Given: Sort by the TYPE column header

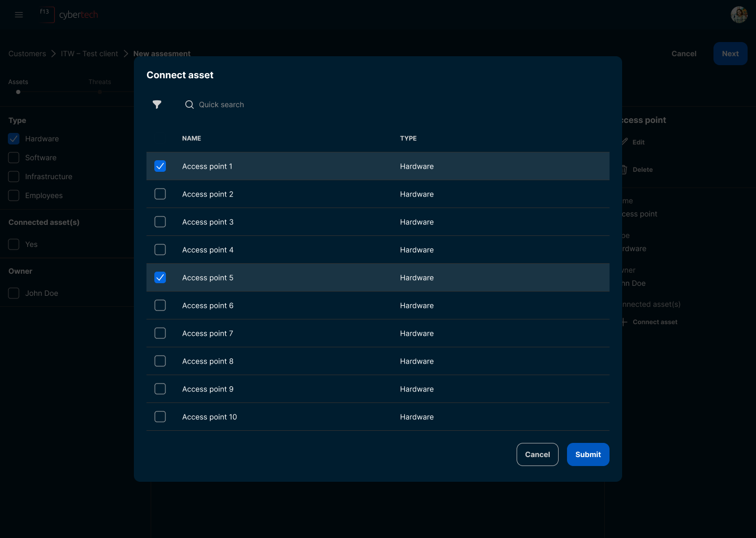Looking at the screenshot, I should point(408,138).
